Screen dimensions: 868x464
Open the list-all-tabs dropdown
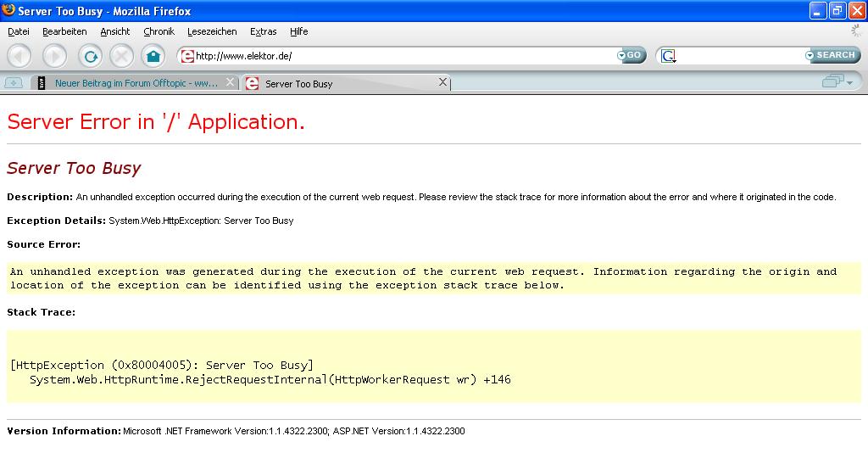coord(837,82)
